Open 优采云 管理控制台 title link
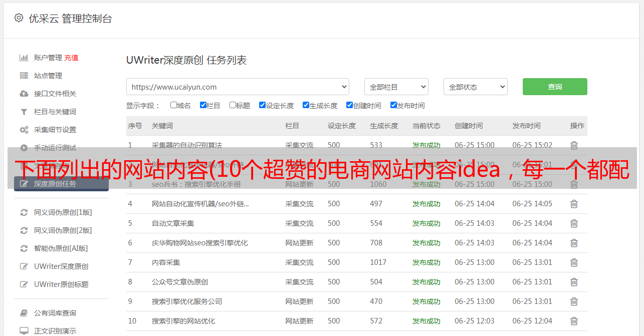 pos(70,19)
